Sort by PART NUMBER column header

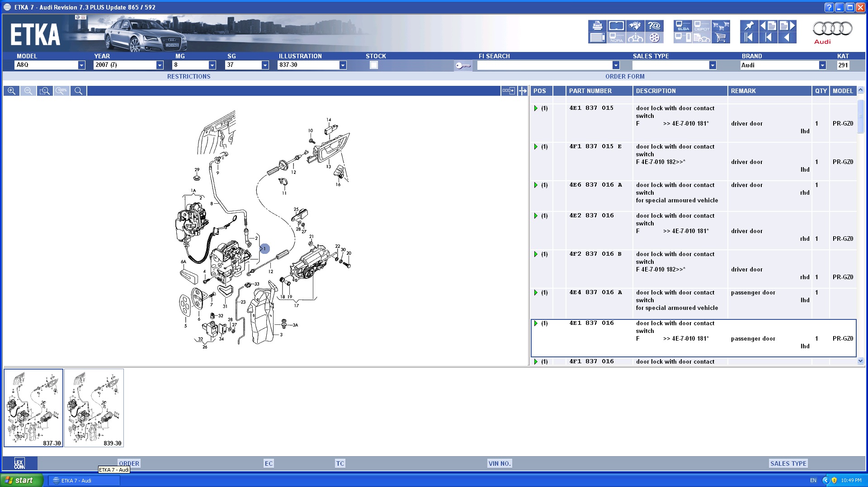599,91
